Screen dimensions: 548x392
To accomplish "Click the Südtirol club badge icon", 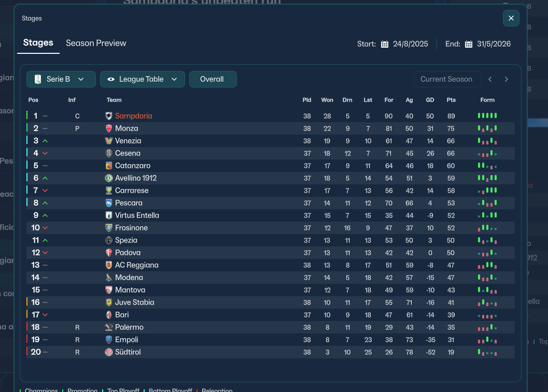I will point(109,352).
